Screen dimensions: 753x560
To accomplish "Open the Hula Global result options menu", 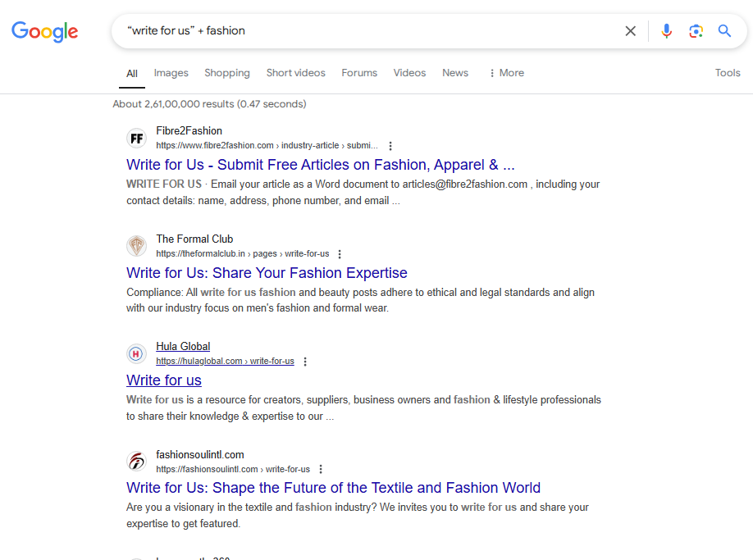I will click(x=305, y=362).
